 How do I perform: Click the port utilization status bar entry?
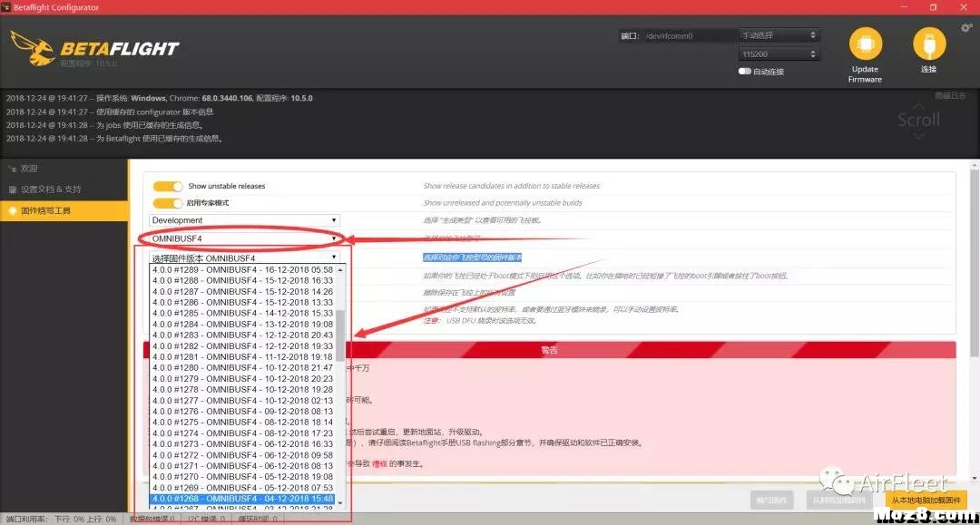[x=62, y=519]
